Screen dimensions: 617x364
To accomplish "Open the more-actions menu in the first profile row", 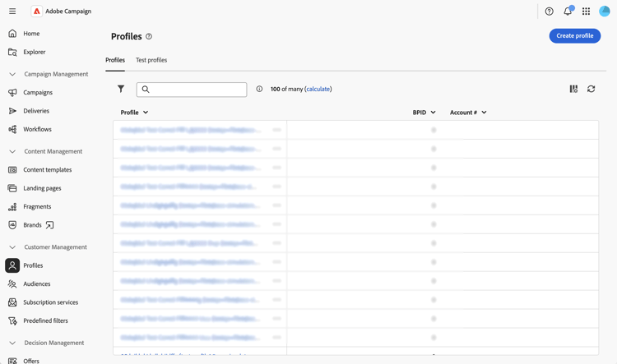I will pyautogui.click(x=276, y=130).
